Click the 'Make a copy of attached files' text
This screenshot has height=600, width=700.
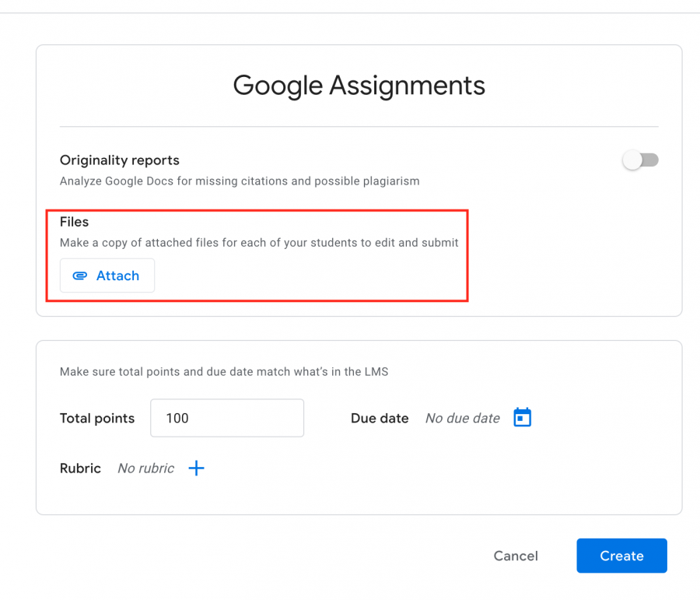(x=259, y=243)
